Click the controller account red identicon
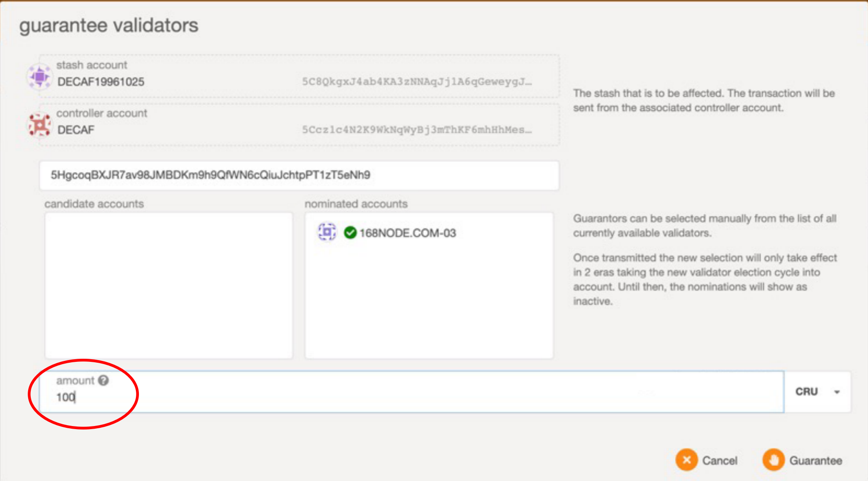Viewport: 868px width, 481px height. pyautogui.click(x=40, y=125)
